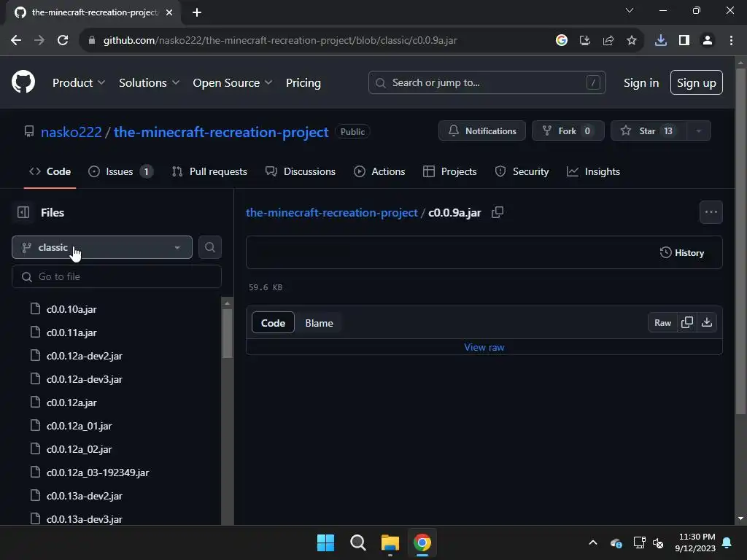Click the file tree scrollbar thumb
This screenshot has height=560, width=747.
[228, 333]
